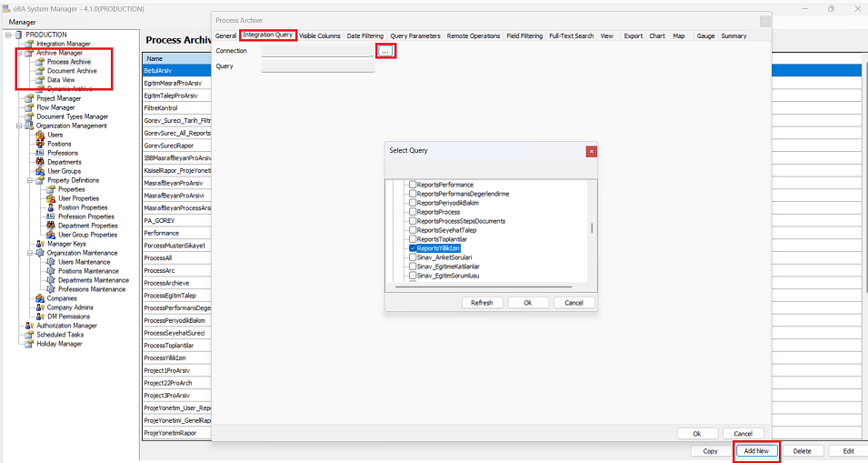Open Users Maintenance gear icon
Image resolution: width=868 pixels, height=463 pixels.
pos(52,262)
